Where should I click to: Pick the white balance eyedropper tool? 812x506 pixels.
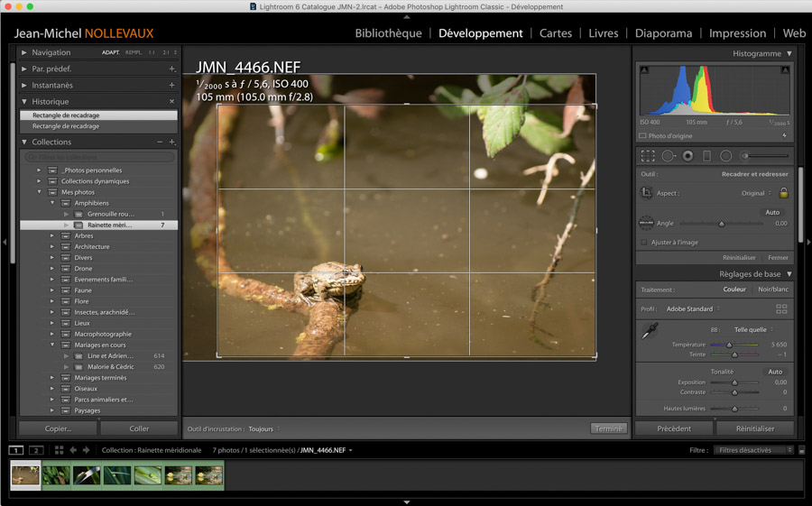coord(650,332)
